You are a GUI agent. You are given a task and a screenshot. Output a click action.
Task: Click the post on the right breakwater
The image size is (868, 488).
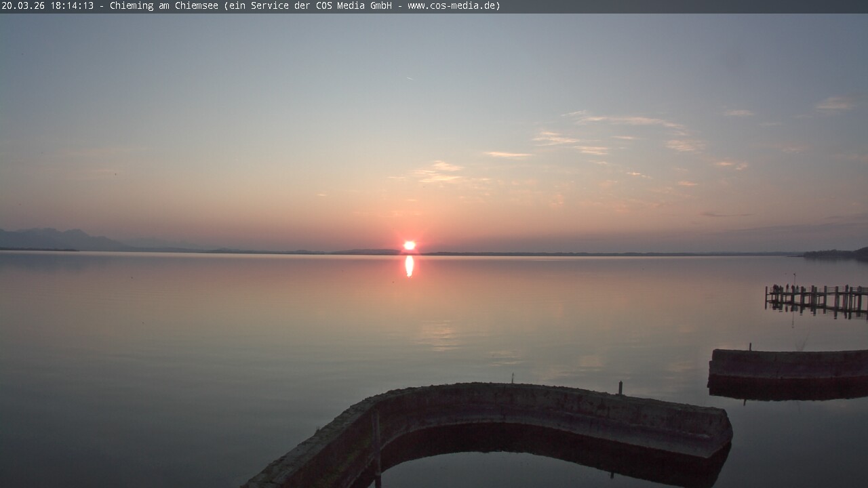[x=749, y=346]
